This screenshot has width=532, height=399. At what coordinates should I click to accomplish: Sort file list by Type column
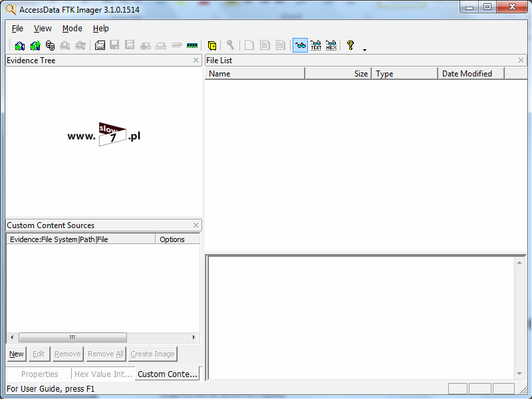point(405,74)
